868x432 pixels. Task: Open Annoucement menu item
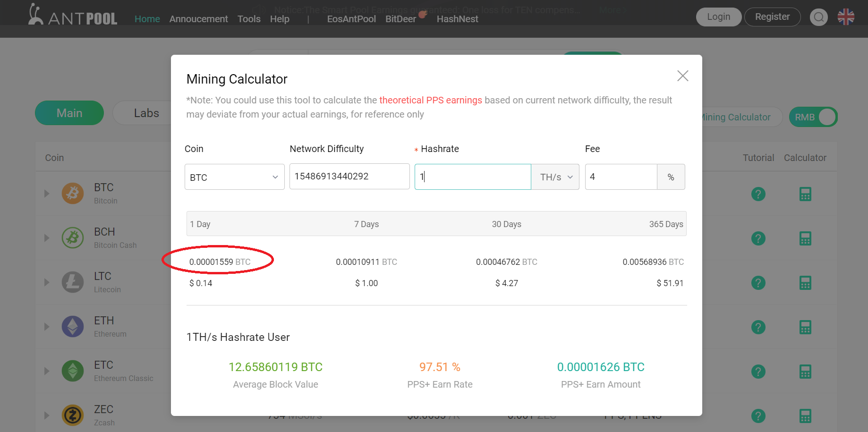[198, 19]
